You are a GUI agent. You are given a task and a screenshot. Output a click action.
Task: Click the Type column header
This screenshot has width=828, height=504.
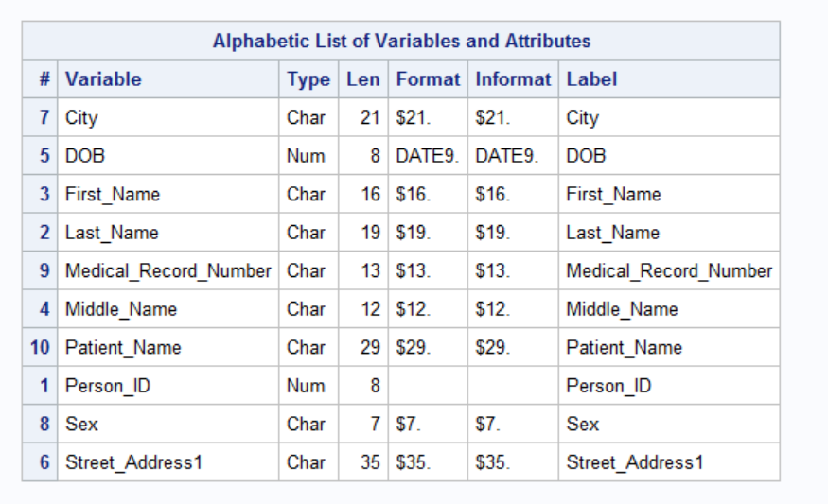point(308,79)
